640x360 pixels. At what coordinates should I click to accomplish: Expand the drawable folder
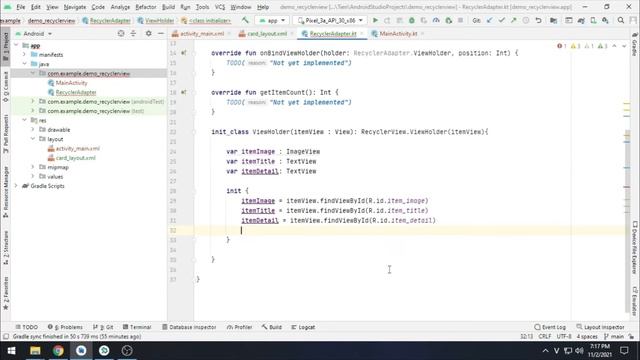coord(33,130)
